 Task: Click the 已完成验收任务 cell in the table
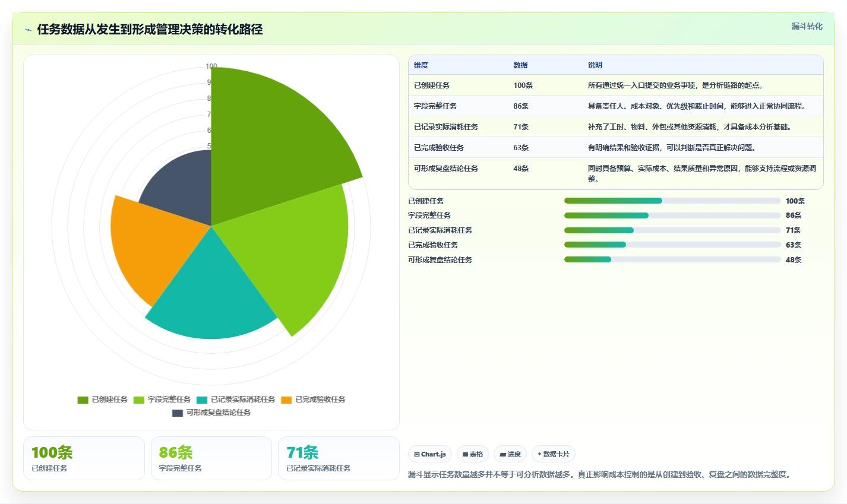coord(439,148)
